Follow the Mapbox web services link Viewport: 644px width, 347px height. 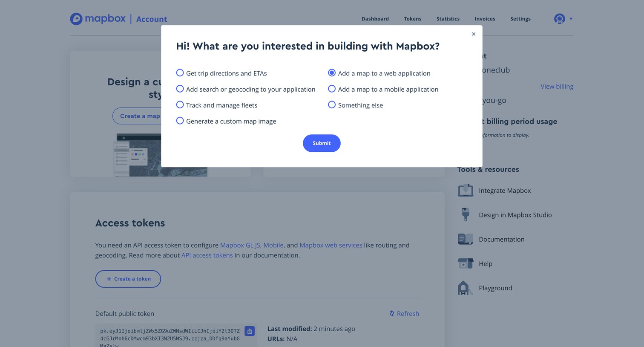(x=331, y=245)
